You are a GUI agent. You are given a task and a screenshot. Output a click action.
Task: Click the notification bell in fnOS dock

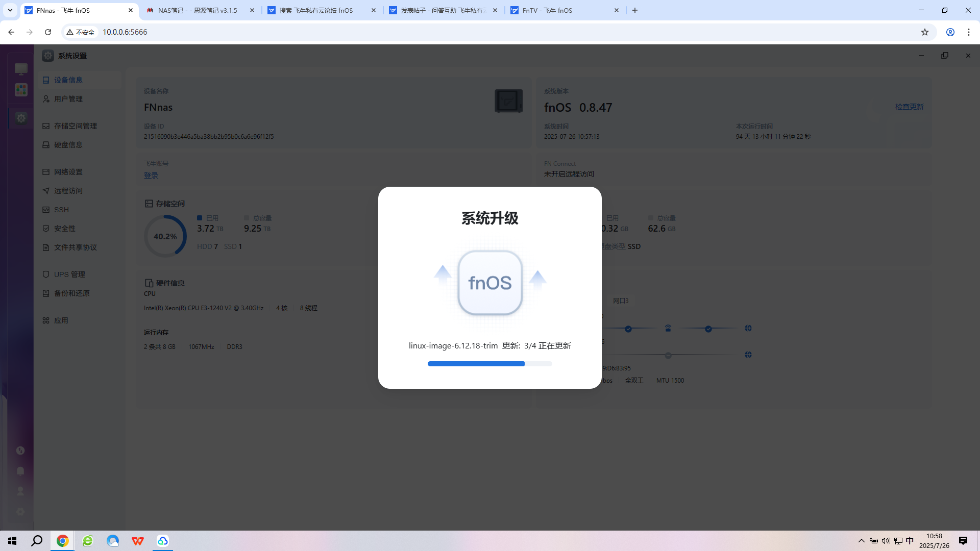20,471
